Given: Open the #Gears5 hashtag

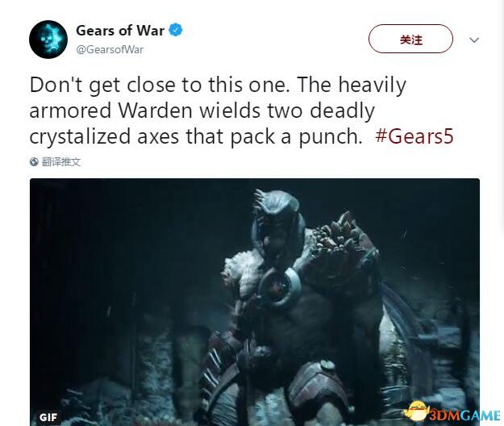Looking at the screenshot, I should tap(414, 136).
